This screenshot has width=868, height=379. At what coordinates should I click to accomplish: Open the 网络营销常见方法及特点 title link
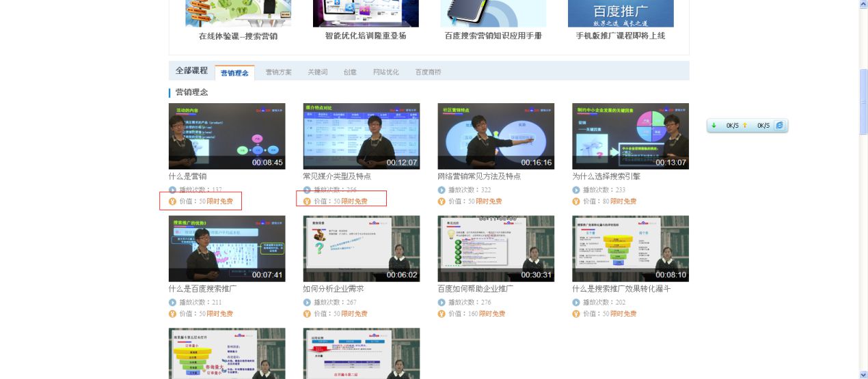(x=479, y=176)
